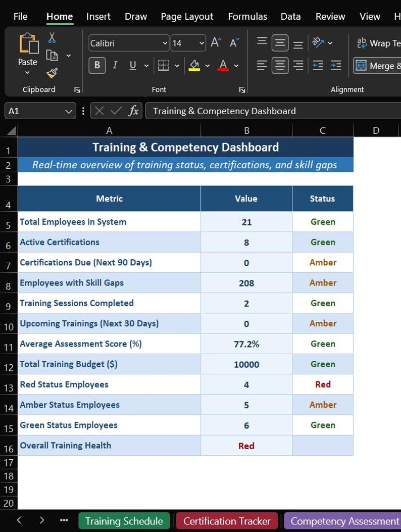Open the Calibri font name dropdown
401x532 pixels.
coord(165,43)
